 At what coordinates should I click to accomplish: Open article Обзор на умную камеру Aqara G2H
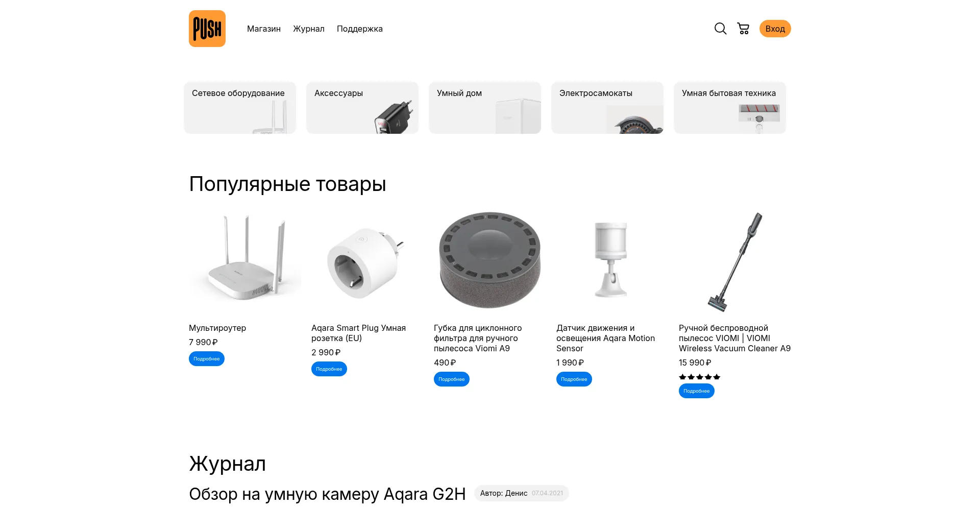[327, 494]
